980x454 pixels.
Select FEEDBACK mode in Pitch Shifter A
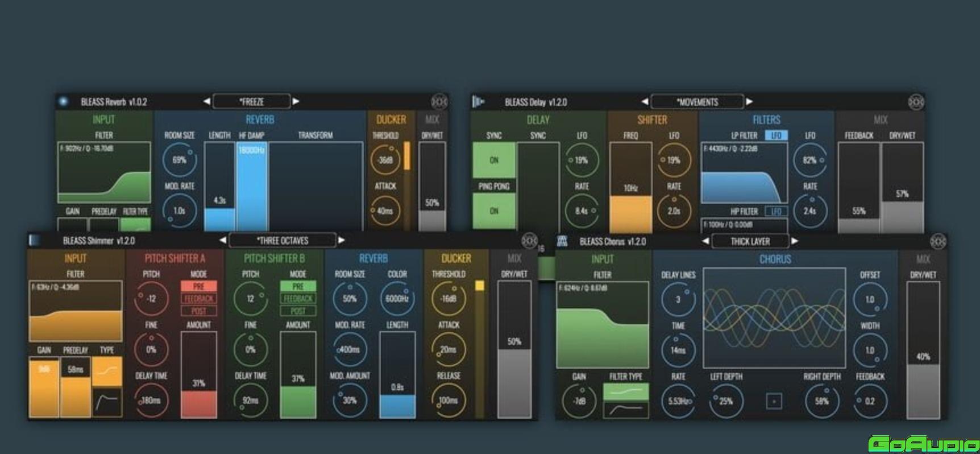point(198,299)
